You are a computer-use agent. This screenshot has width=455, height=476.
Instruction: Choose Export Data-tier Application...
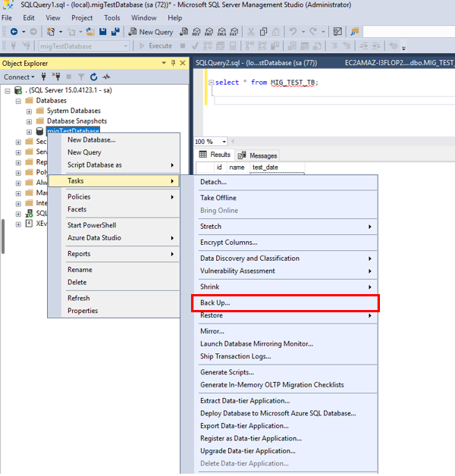(x=286, y=426)
